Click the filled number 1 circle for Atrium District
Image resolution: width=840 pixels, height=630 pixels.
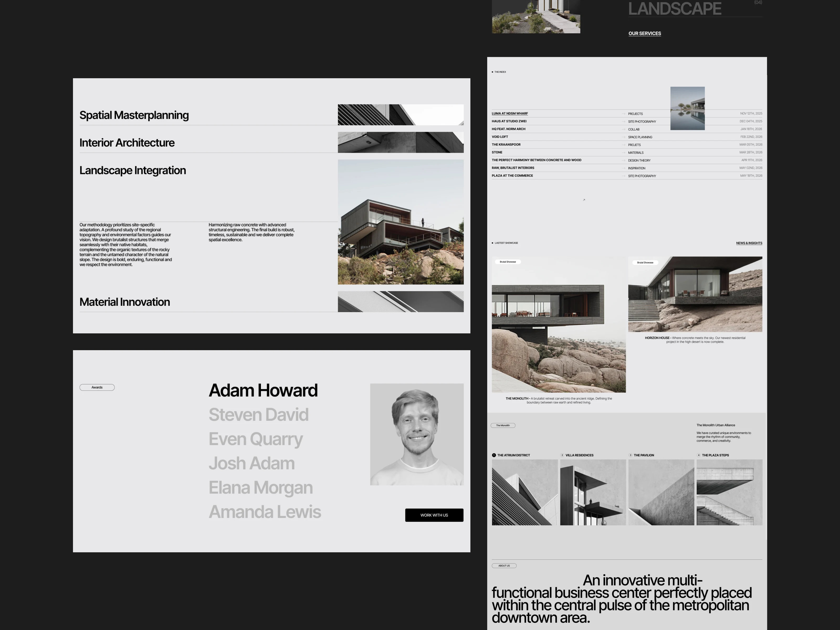(494, 455)
